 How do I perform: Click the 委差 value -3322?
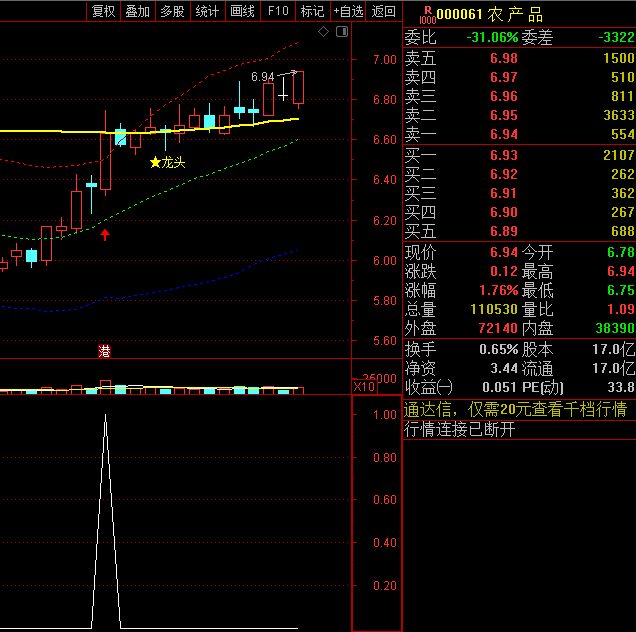(x=617, y=38)
